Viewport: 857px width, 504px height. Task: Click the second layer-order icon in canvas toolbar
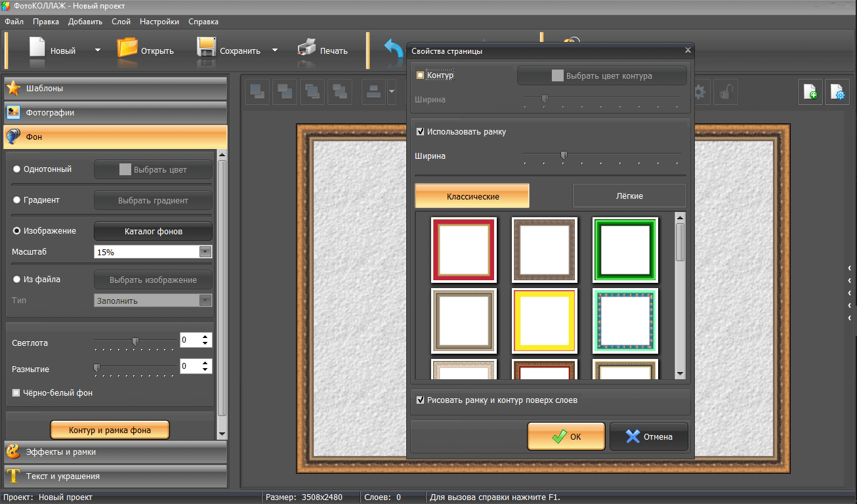tap(285, 93)
